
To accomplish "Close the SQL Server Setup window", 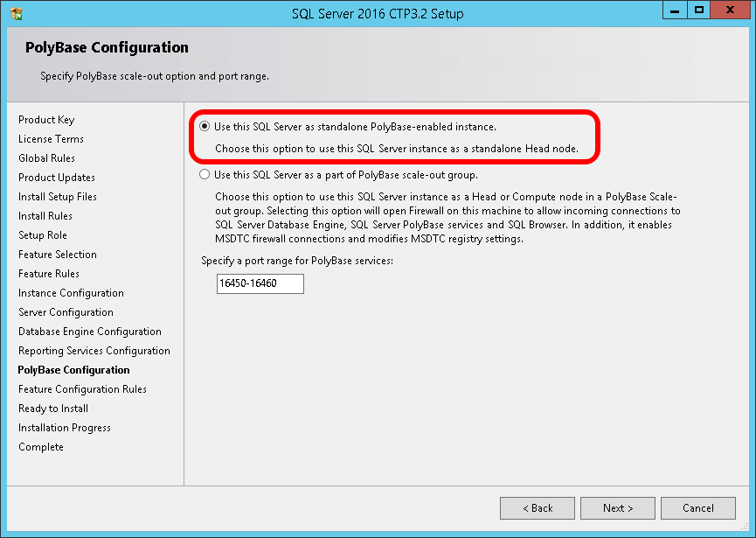I will pyautogui.click(x=730, y=10).
